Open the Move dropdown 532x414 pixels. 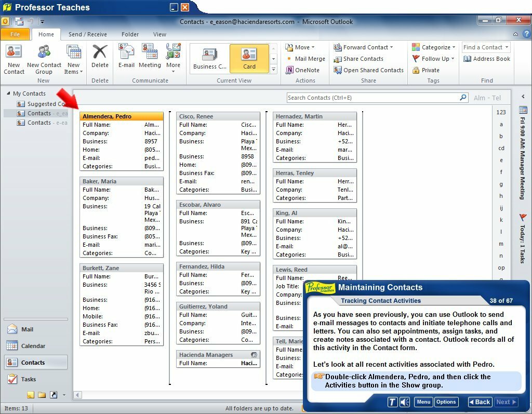point(300,47)
